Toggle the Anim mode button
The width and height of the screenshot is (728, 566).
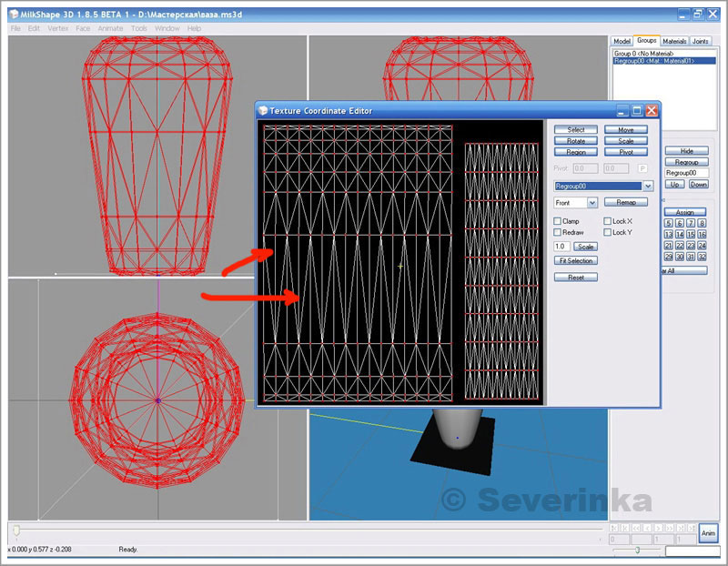[x=708, y=533]
